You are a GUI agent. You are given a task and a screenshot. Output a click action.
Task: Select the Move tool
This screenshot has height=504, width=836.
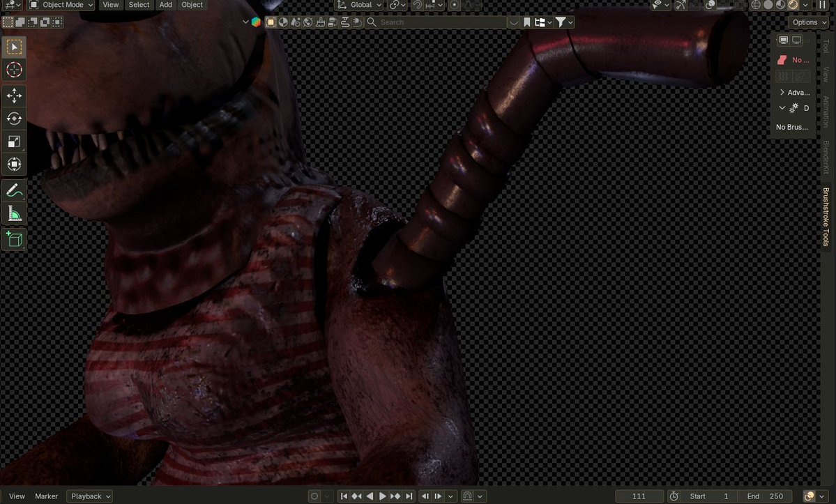point(15,96)
